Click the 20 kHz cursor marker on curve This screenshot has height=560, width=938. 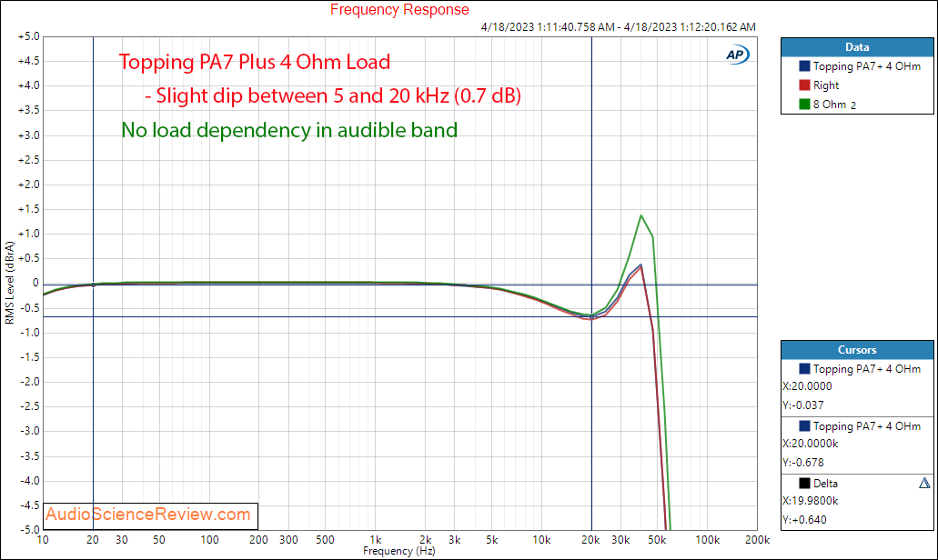point(591,316)
